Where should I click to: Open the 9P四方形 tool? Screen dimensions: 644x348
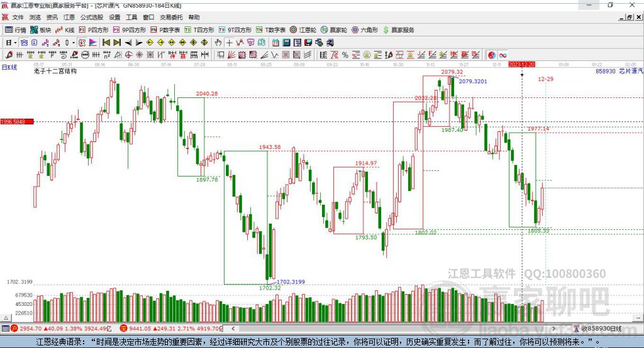coord(130,30)
